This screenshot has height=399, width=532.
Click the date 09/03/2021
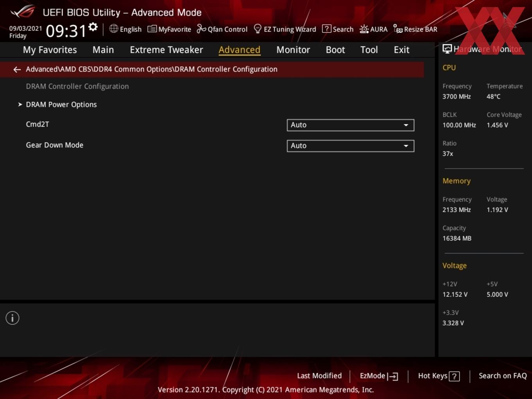point(25,29)
